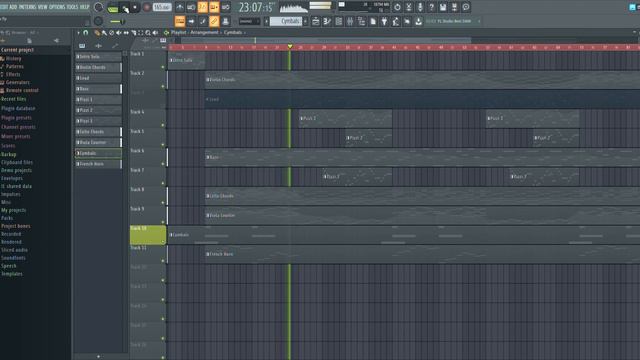Click the undo history clock icon
The width and height of the screenshot is (640, 360).
[397, 7]
